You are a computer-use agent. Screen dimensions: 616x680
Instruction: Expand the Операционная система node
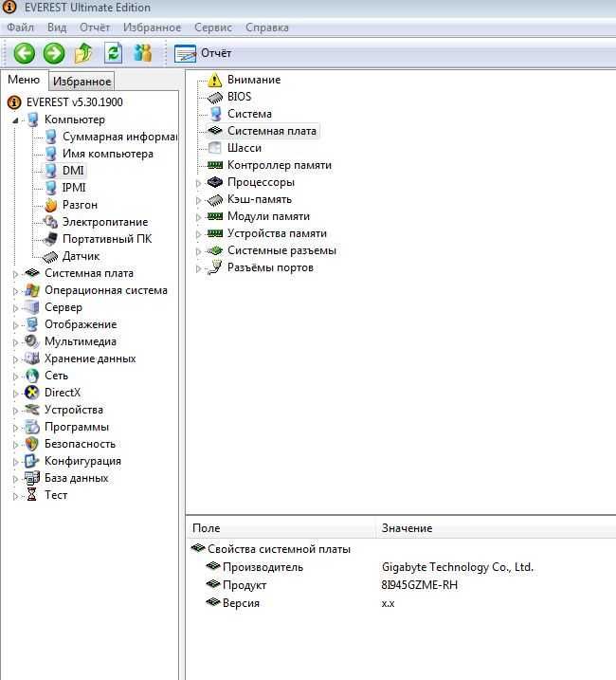pos(15,290)
